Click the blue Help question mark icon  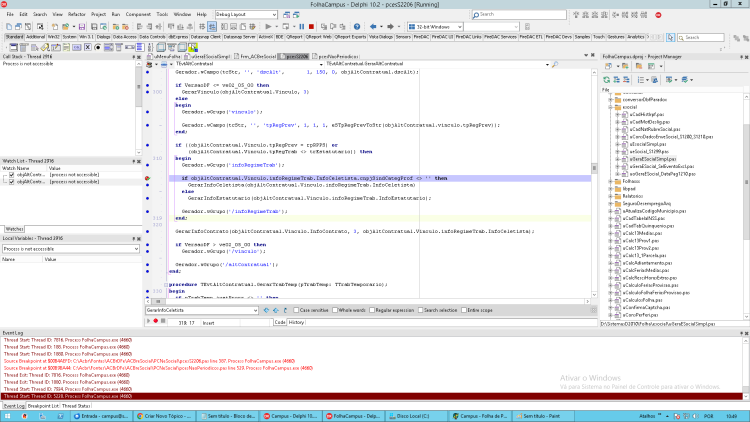point(357,27)
